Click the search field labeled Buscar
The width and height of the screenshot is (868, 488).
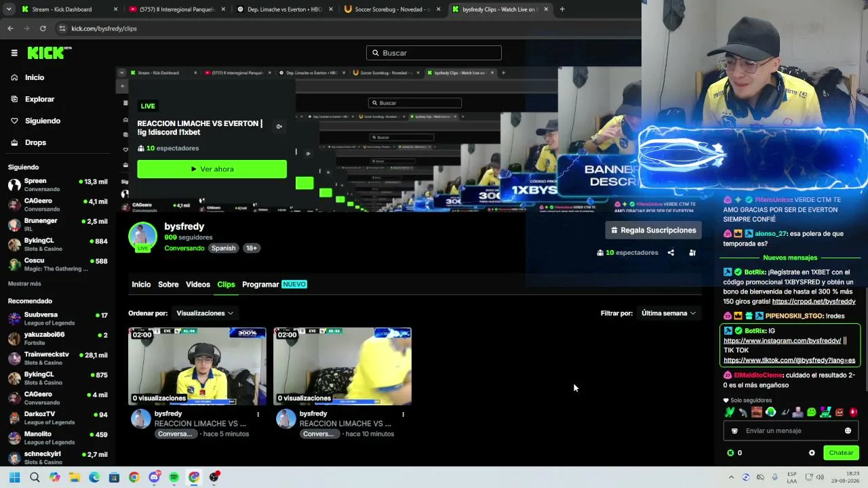click(x=434, y=53)
